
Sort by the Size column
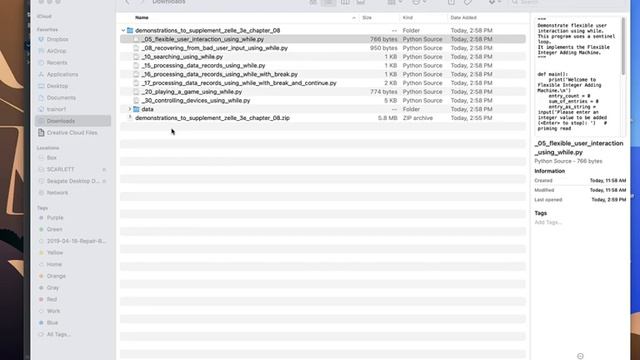tap(367, 18)
